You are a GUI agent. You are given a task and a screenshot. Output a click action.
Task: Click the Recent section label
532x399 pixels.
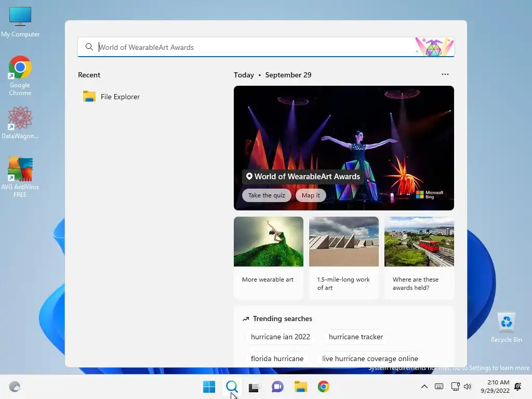pyautogui.click(x=89, y=75)
